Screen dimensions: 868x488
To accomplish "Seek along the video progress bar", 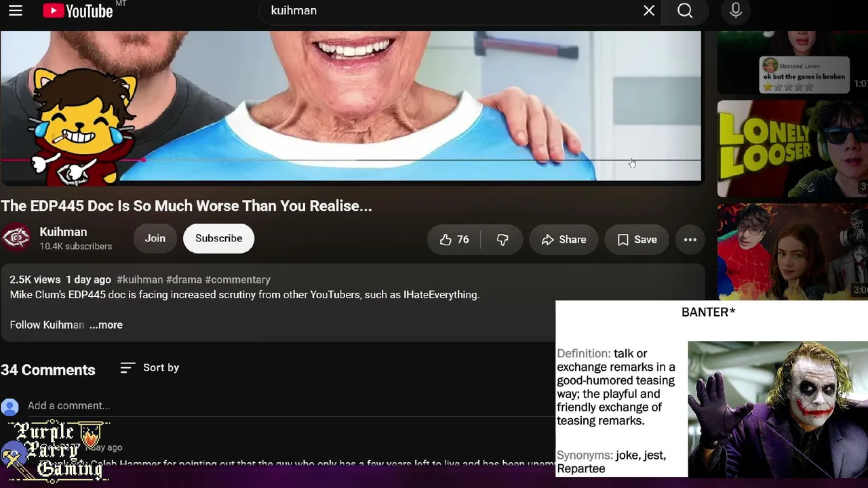I will [x=351, y=161].
